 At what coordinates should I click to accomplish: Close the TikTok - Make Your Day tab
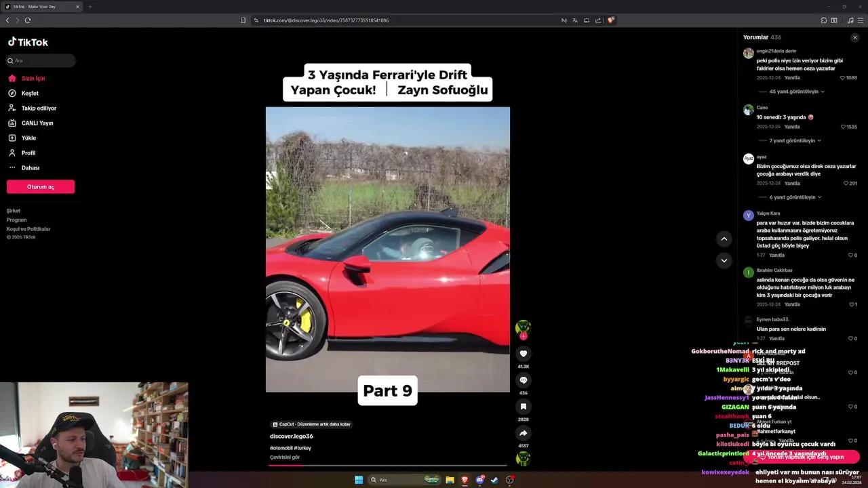point(77,7)
